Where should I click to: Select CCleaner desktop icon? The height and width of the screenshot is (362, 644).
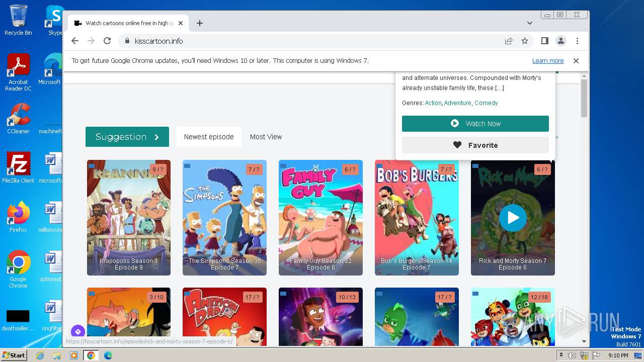tap(18, 119)
